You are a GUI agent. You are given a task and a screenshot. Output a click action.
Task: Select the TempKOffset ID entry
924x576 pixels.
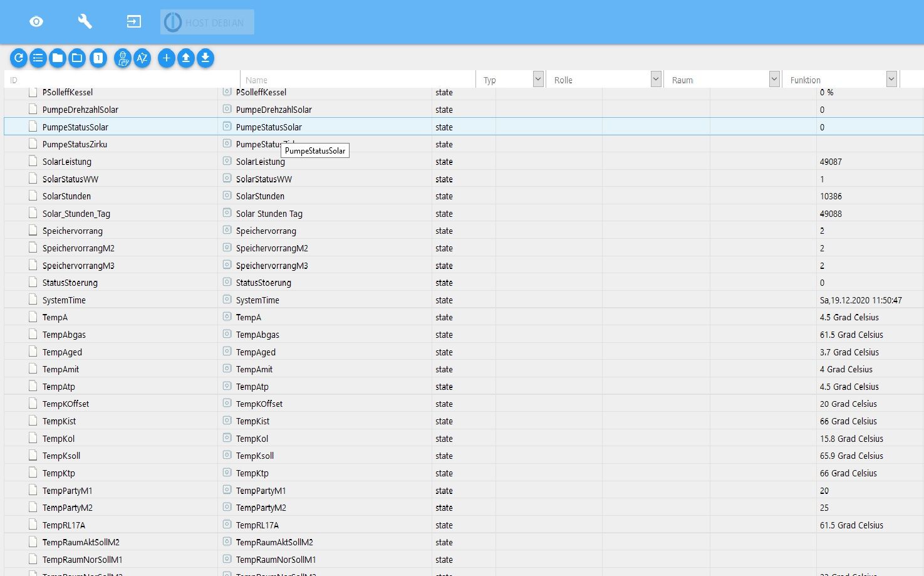click(66, 404)
